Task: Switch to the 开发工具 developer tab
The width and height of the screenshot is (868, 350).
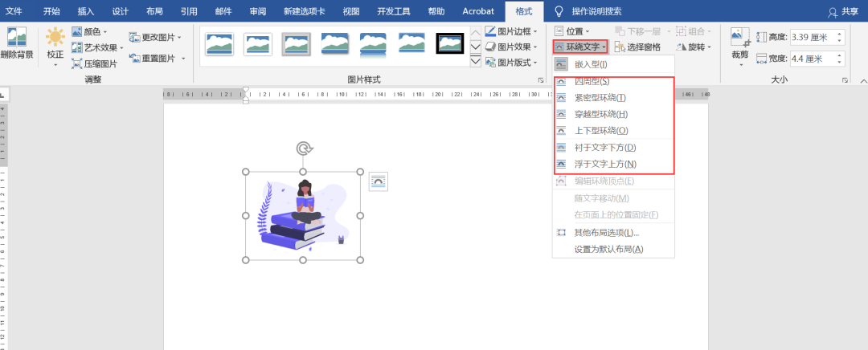Action: (x=395, y=11)
